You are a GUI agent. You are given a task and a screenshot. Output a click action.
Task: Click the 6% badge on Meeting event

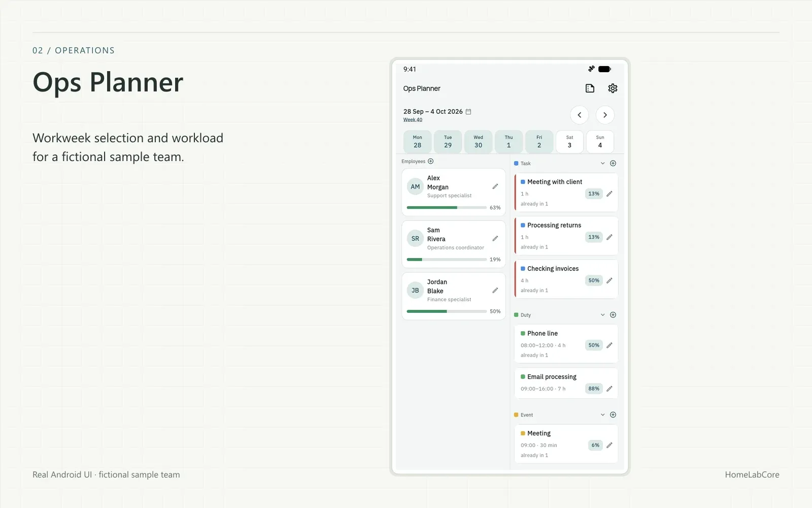(595, 446)
